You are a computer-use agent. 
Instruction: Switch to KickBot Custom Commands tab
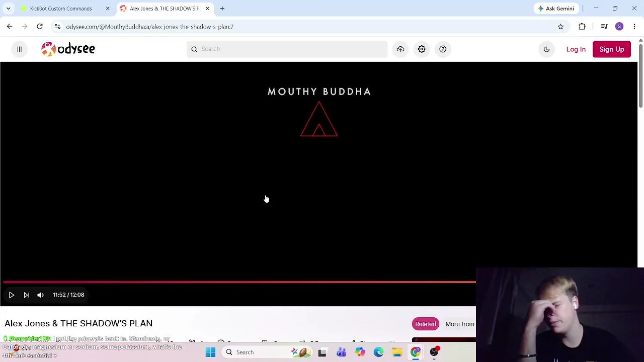(60, 9)
